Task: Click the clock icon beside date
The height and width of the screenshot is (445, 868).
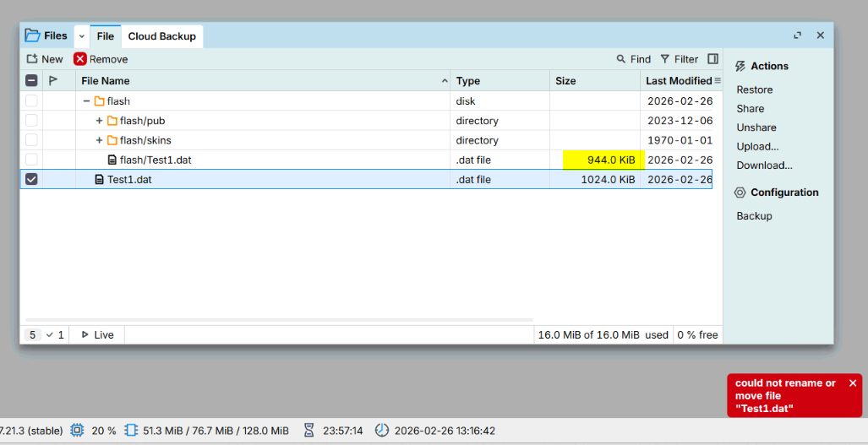Action: coord(382,430)
